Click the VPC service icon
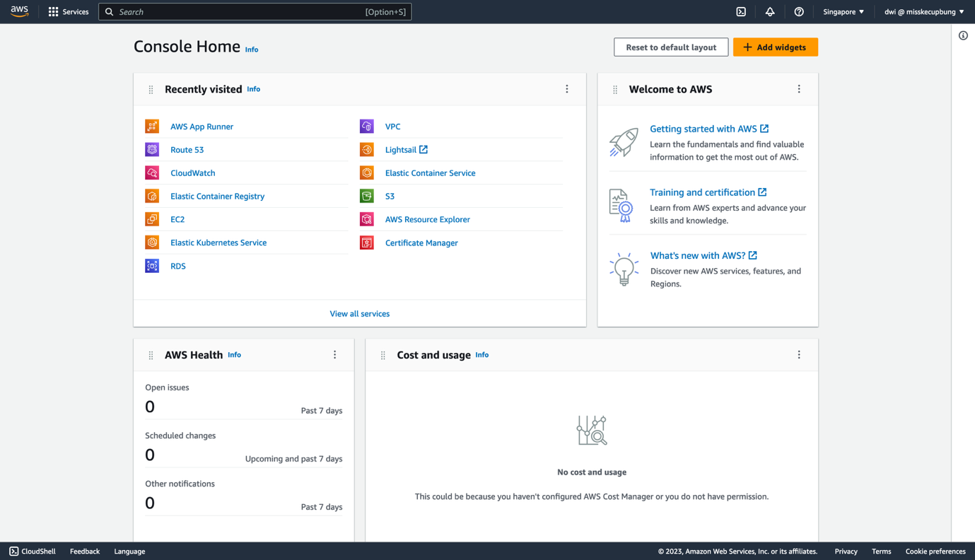975x560 pixels. point(367,126)
